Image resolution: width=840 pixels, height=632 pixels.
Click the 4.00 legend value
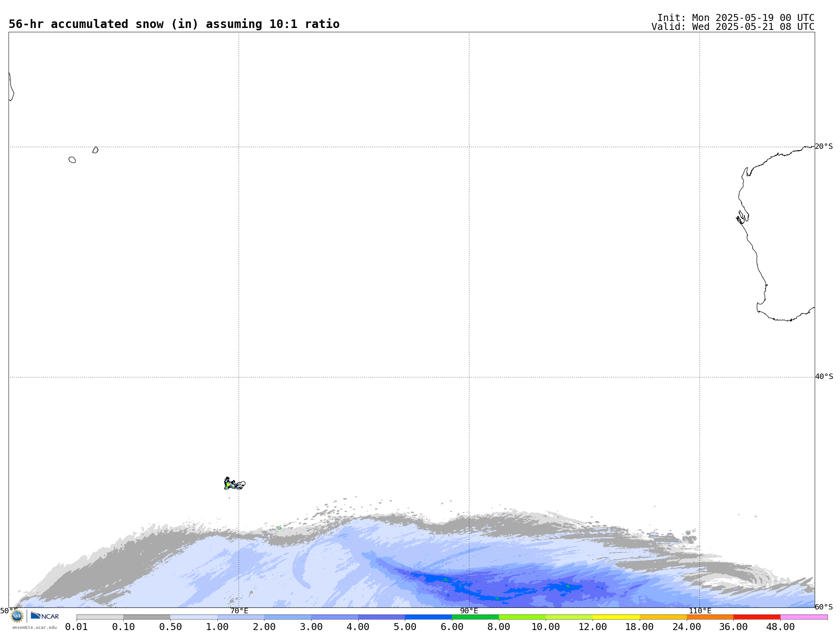point(358,627)
